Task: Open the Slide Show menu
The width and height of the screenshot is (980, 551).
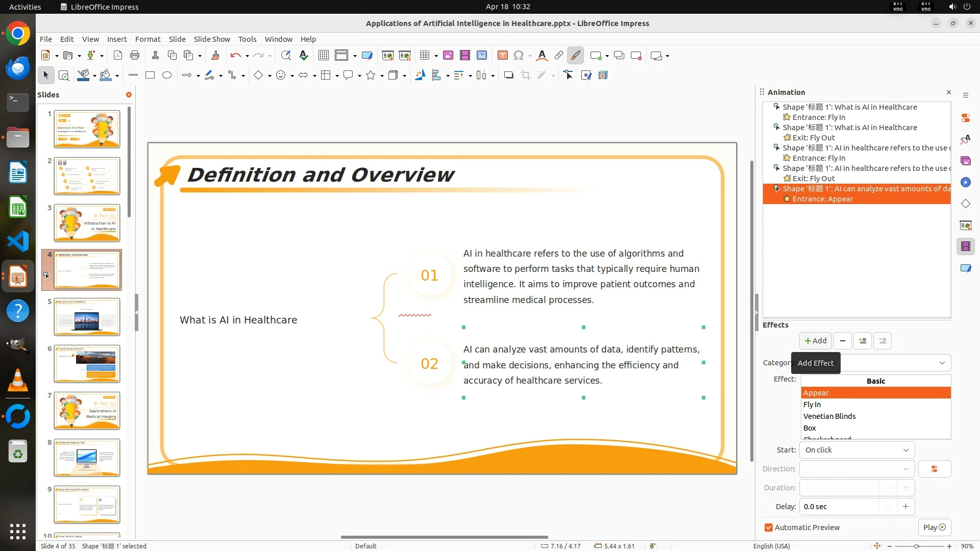Action: pos(212,39)
